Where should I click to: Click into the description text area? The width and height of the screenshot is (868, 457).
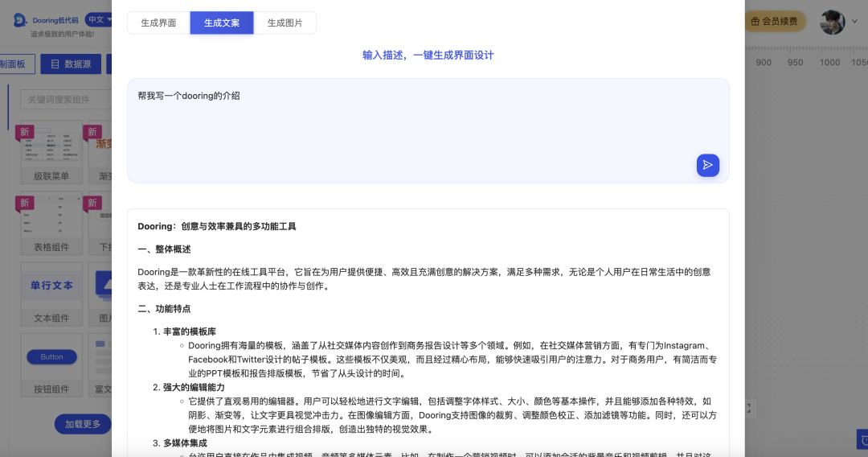(428, 130)
